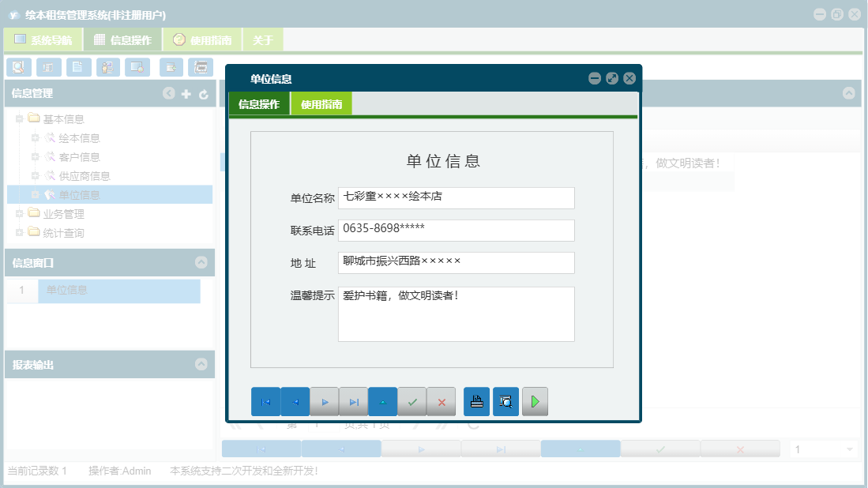Image resolution: width=868 pixels, height=488 pixels.
Task: Open the print icon in the 单位信息 dialog
Action: tap(475, 401)
